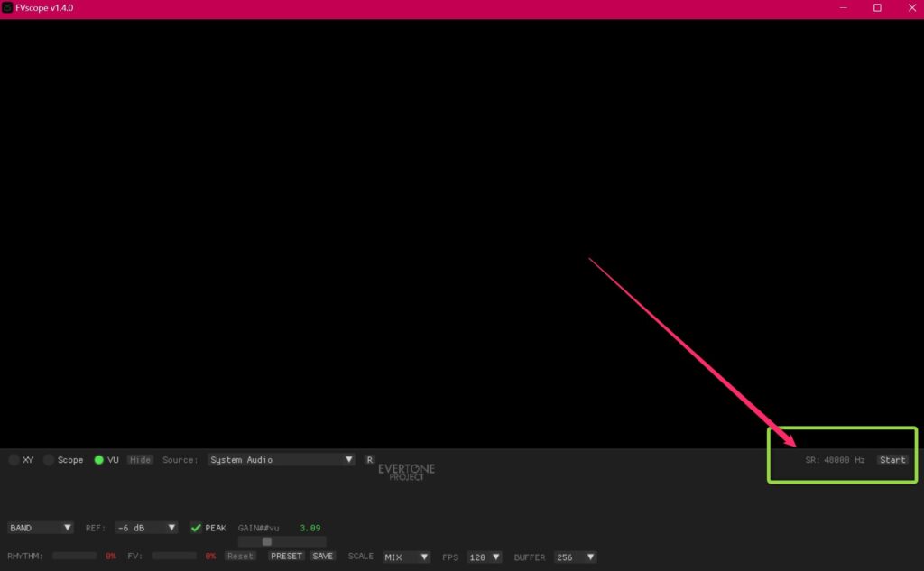Image resolution: width=924 pixels, height=571 pixels.
Task: Expand the SCALE MIX dropdown
Action: point(406,557)
